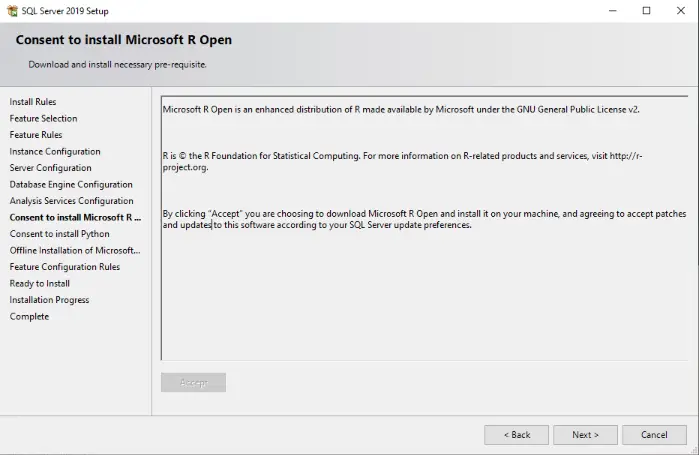Select the Ready to Install step
Screen dimensions: 699x455
click(x=40, y=283)
